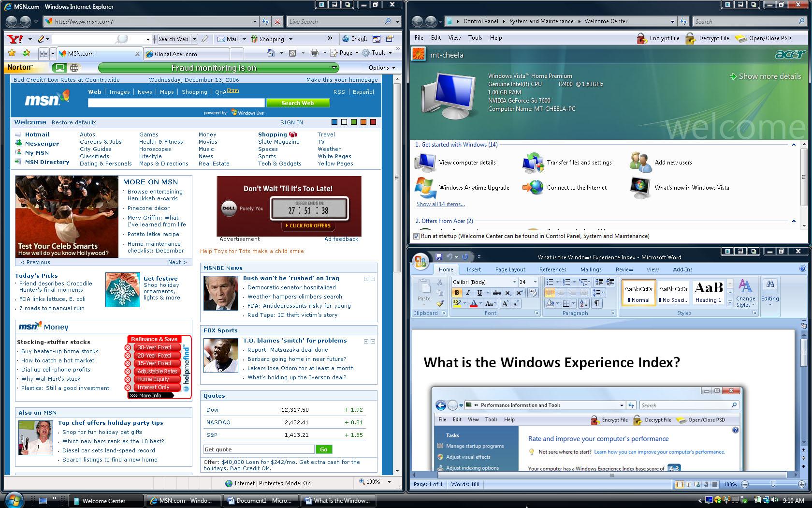This screenshot has width=812, height=508.
Task: Open the Show all 14 items link
Action: [x=440, y=204]
